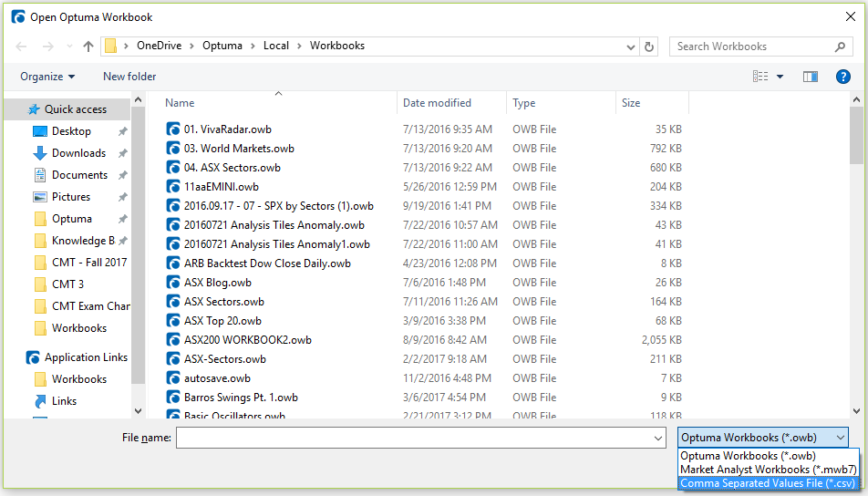868x496 pixels.
Task: Click OneDrive in the address path
Action: click(160, 46)
